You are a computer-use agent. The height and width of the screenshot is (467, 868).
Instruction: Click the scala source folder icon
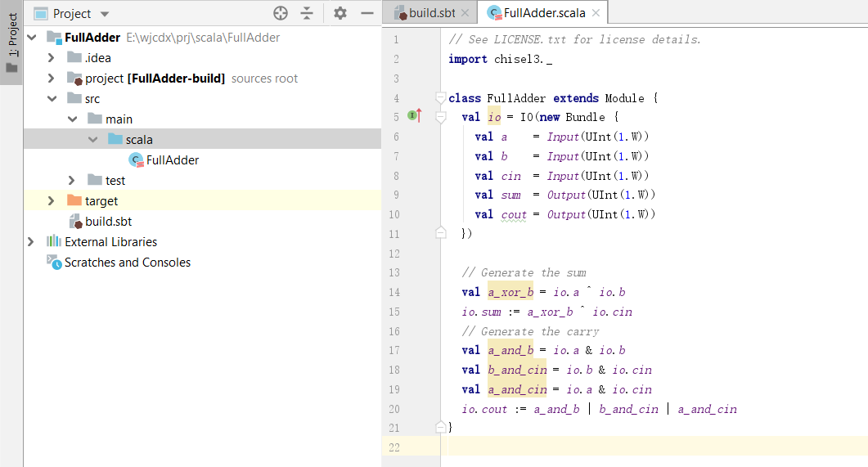(115, 138)
